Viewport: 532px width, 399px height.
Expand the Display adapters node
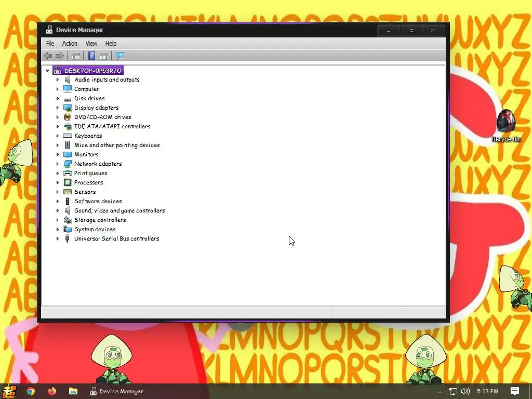[57, 108]
